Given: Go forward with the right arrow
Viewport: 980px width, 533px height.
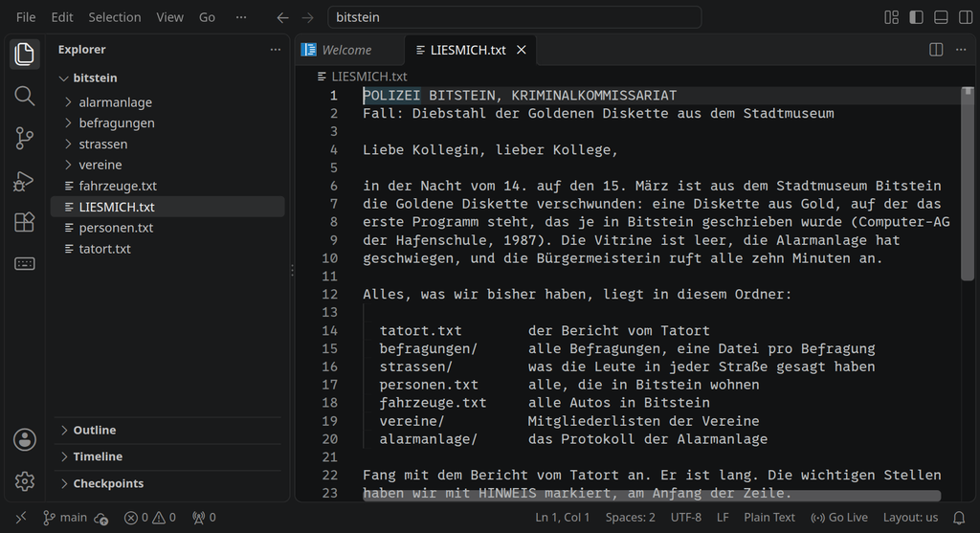Looking at the screenshot, I should (307, 17).
